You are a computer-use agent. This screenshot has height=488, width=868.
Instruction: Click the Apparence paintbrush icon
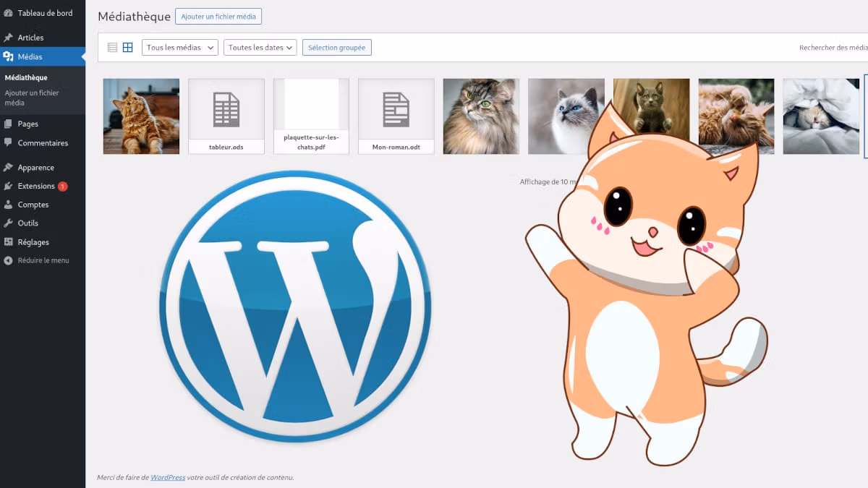click(x=8, y=167)
